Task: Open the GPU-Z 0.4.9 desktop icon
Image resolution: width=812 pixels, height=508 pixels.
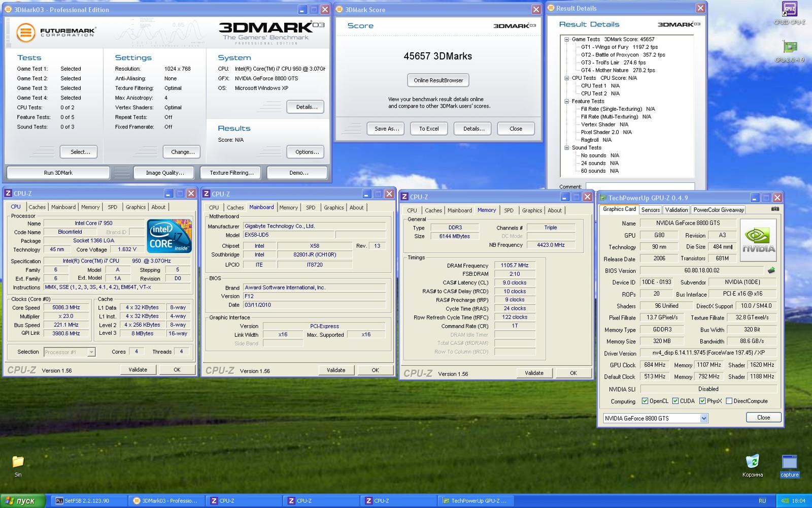Action: click(789, 51)
